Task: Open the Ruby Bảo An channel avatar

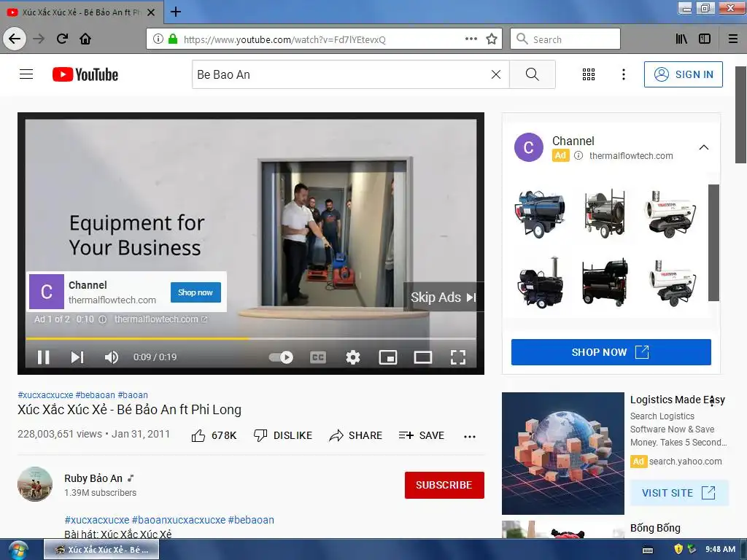Action: 35,484
